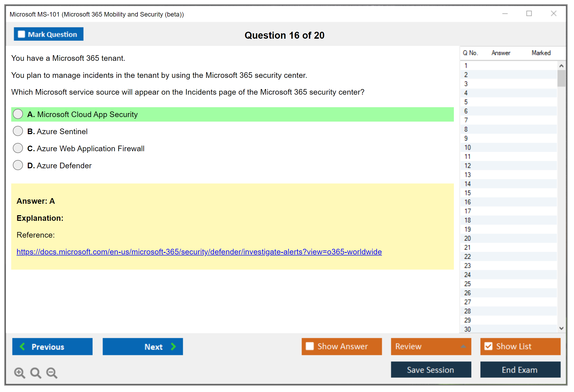
Task: Jump to question 20 in list
Action: pos(467,238)
